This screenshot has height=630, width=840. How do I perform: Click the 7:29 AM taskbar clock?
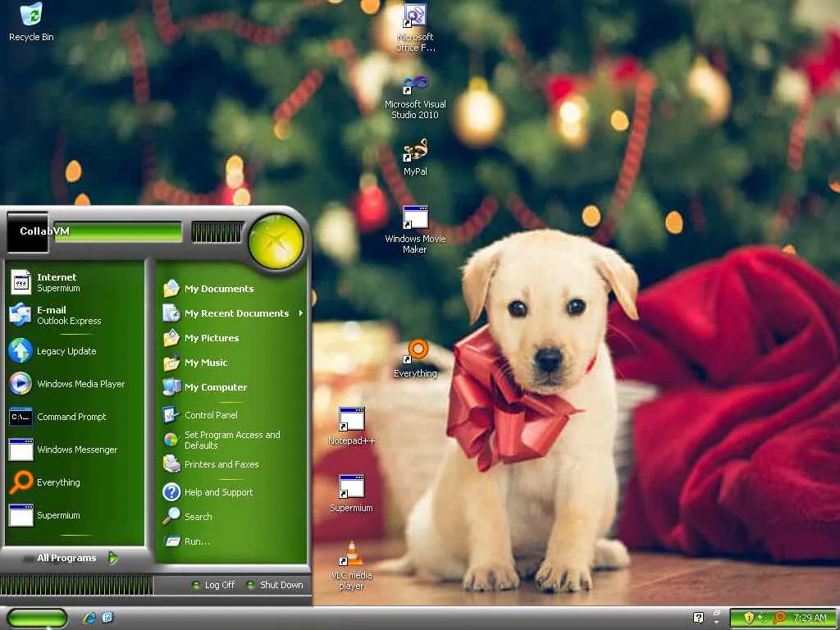[810, 618]
